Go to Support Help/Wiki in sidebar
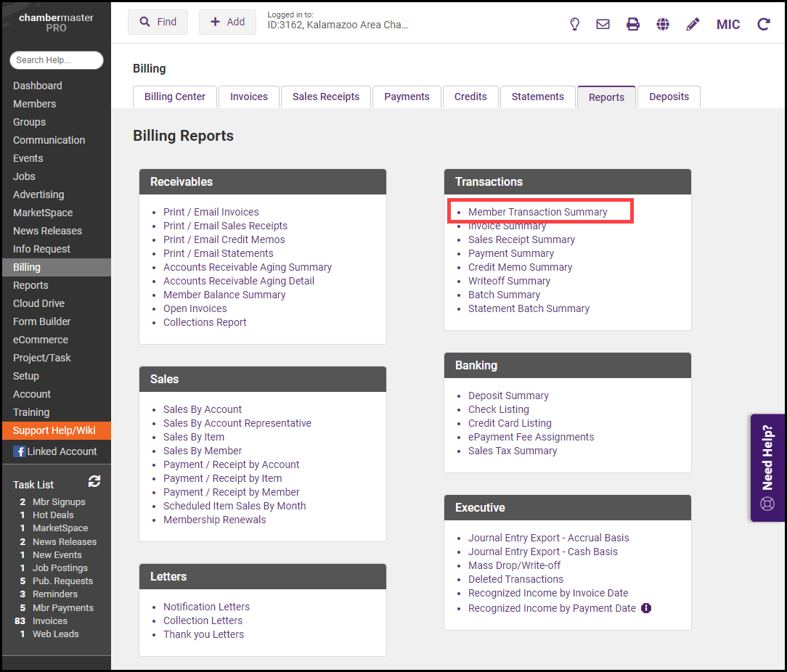The width and height of the screenshot is (787, 672). (54, 430)
